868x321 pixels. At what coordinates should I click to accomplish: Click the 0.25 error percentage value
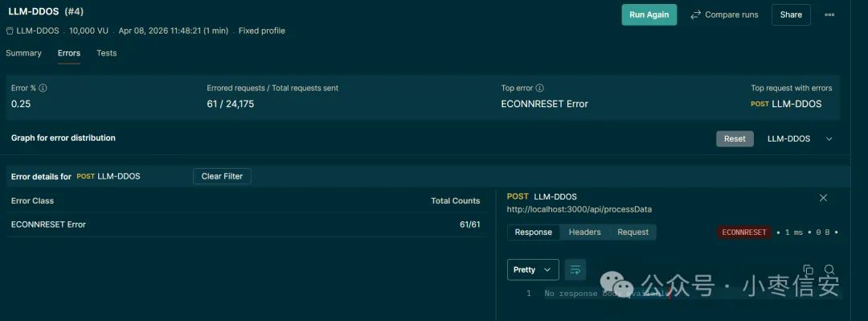tap(21, 104)
